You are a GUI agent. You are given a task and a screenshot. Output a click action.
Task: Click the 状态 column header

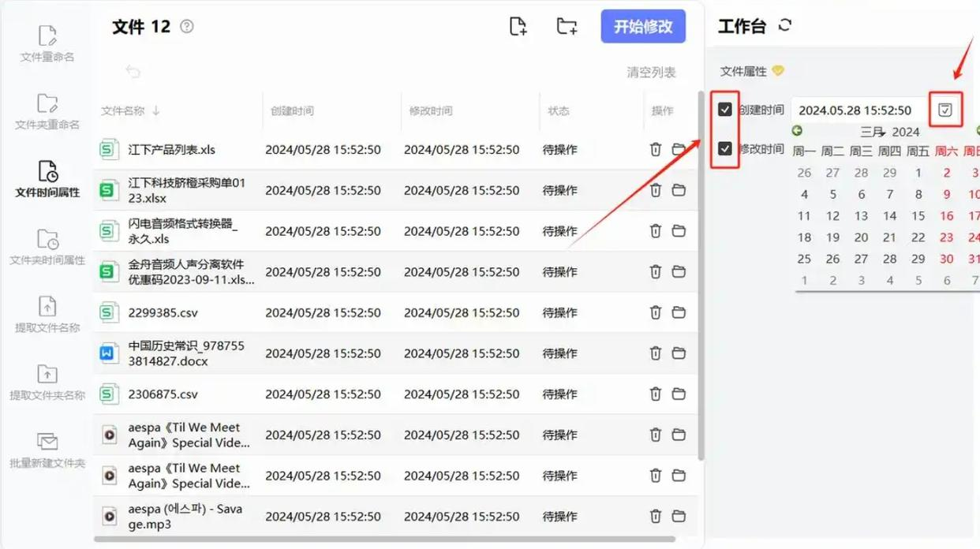click(x=559, y=111)
